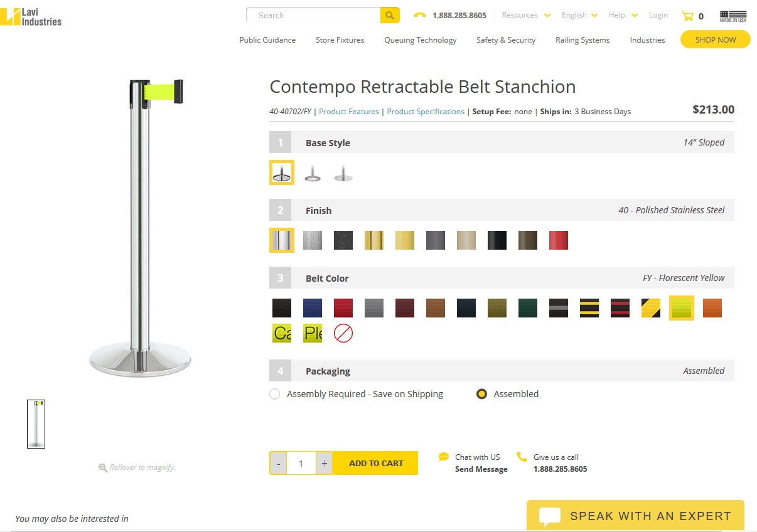Screen dimensions: 757x532
Task: Click inside the Search input field
Action: 314,15
